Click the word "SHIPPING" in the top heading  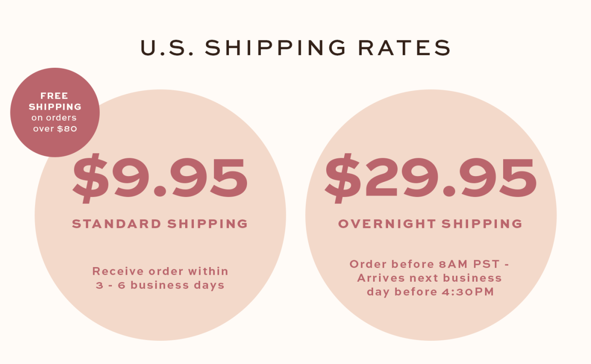[276, 48]
